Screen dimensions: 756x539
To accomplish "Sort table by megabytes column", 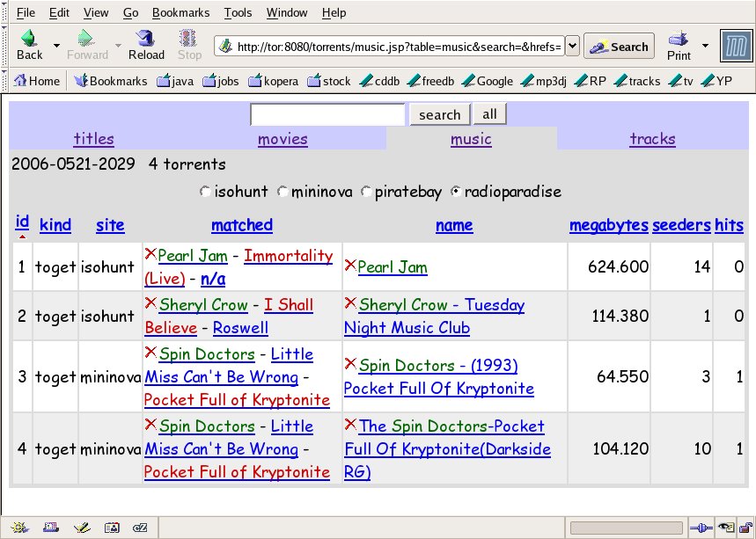I will 608,225.
